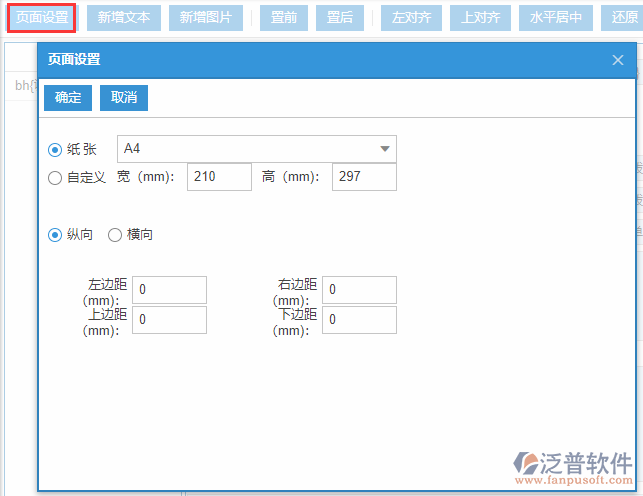Focus the 下边距 margin input
The image size is (643, 496).
pyautogui.click(x=359, y=320)
